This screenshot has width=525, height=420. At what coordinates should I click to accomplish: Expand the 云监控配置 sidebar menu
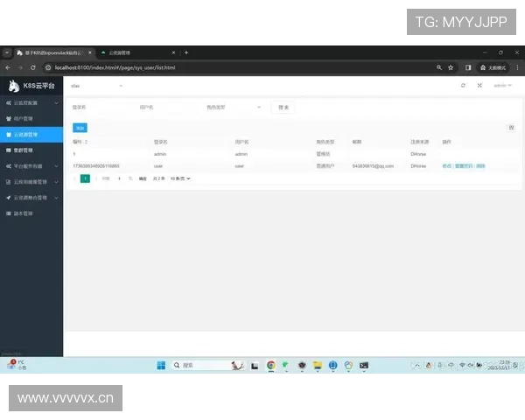point(31,103)
